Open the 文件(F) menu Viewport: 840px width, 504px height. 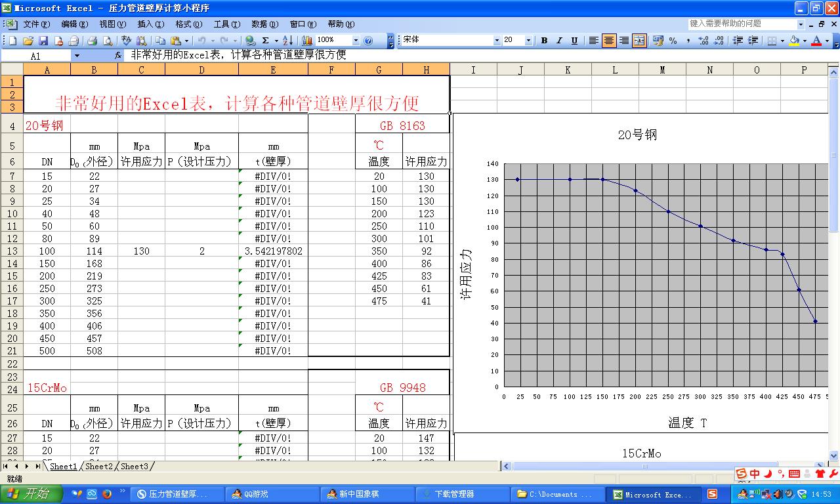coord(37,24)
